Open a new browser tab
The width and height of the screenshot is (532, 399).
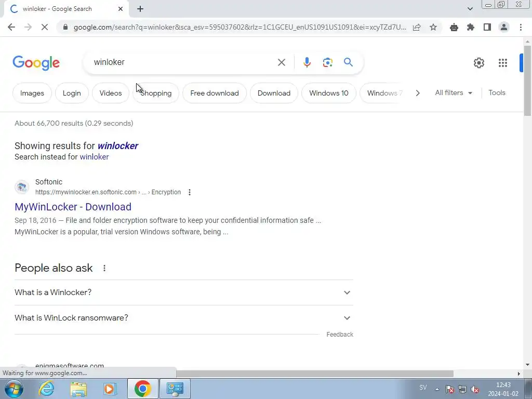140,9
